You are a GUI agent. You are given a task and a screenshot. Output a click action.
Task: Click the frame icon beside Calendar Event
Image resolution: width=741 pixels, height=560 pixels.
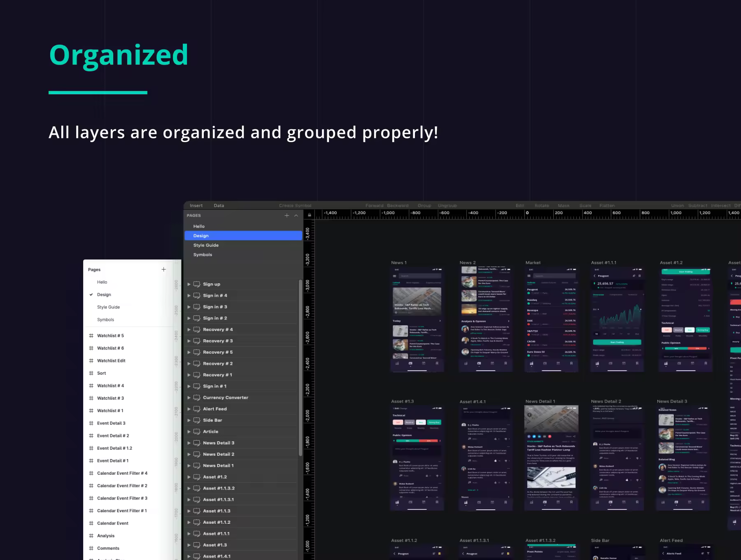91,523
